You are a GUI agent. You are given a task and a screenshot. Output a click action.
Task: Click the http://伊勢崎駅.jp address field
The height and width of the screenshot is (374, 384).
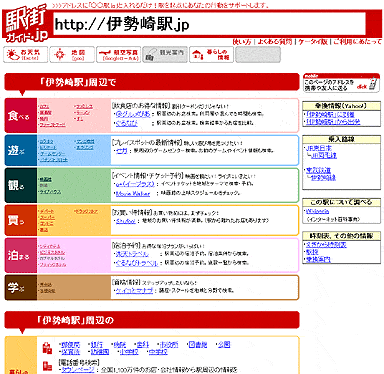[x=209, y=24]
